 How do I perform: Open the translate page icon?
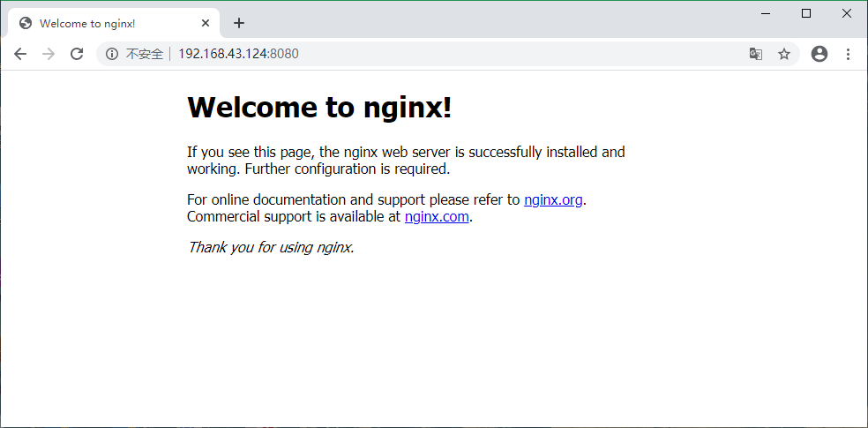point(755,54)
